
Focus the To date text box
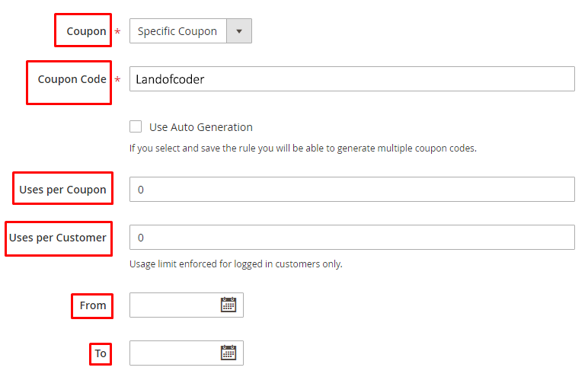pos(174,353)
